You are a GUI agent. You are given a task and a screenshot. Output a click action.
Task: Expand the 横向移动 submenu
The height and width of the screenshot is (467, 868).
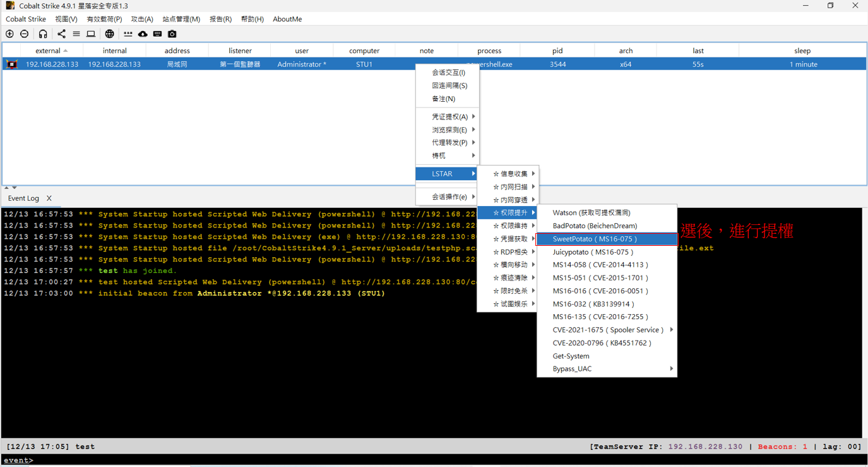pyautogui.click(x=508, y=265)
